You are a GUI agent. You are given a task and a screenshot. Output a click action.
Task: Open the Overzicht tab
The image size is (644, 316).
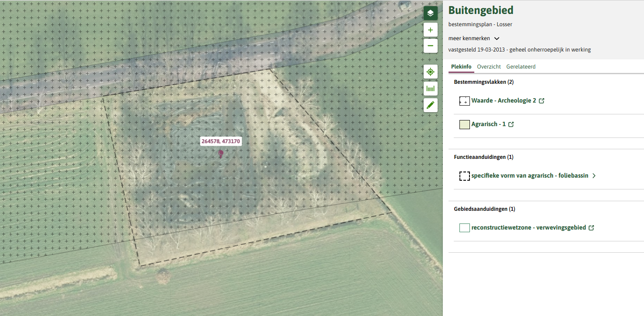point(489,67)
